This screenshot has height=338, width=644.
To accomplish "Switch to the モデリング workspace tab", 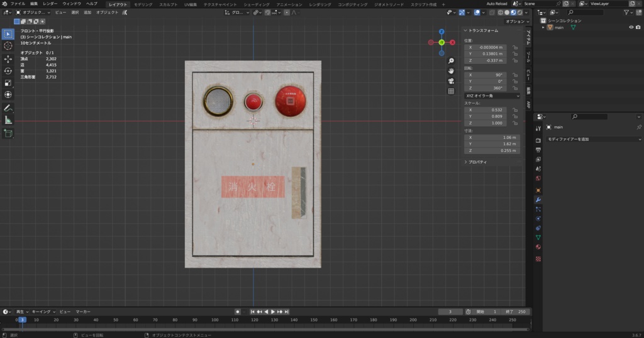I will [143, 4].
